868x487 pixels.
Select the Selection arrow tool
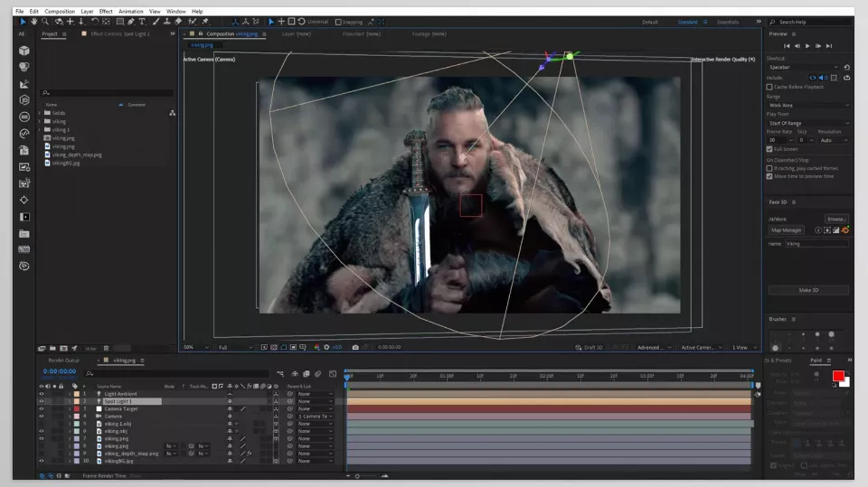tap(23, 22)
